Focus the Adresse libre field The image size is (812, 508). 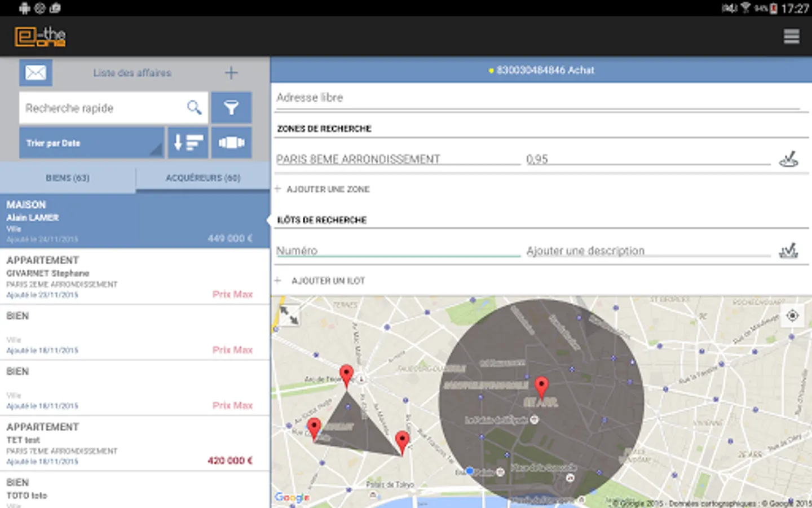[539, 98]
